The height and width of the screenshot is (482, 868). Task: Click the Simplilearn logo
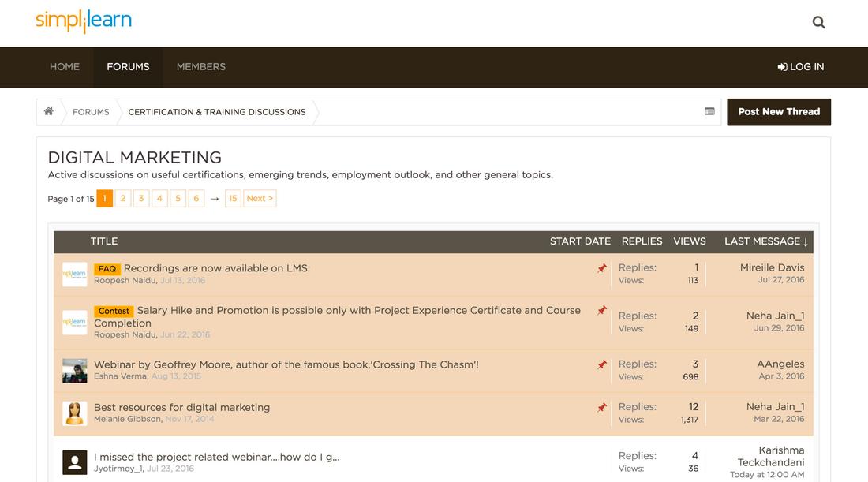pyautogui.click(x=84, y=21)
